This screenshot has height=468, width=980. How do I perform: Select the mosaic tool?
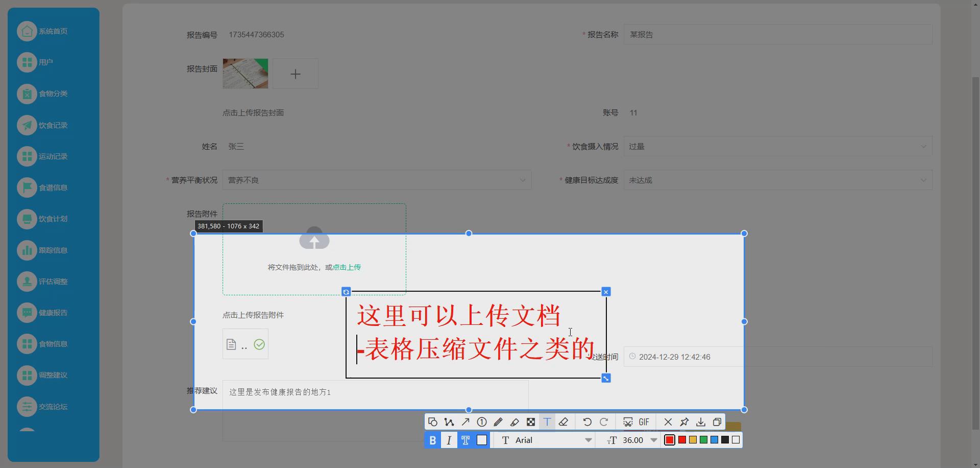530,422
